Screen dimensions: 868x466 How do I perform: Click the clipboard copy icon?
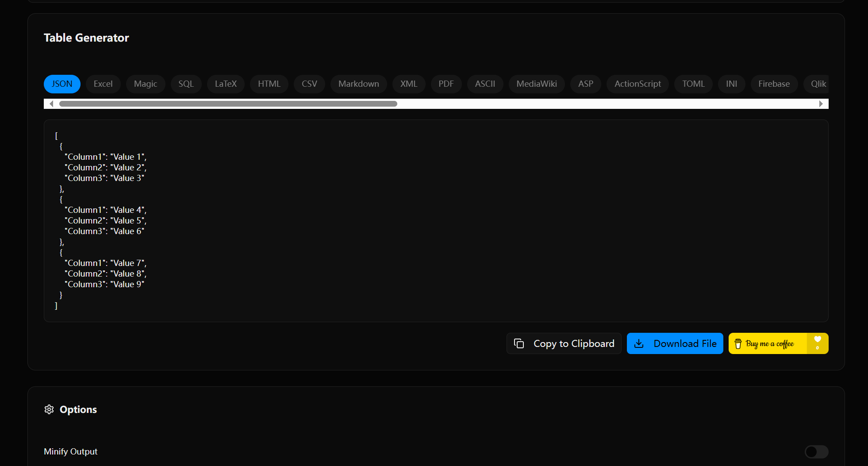click(519, 343)
